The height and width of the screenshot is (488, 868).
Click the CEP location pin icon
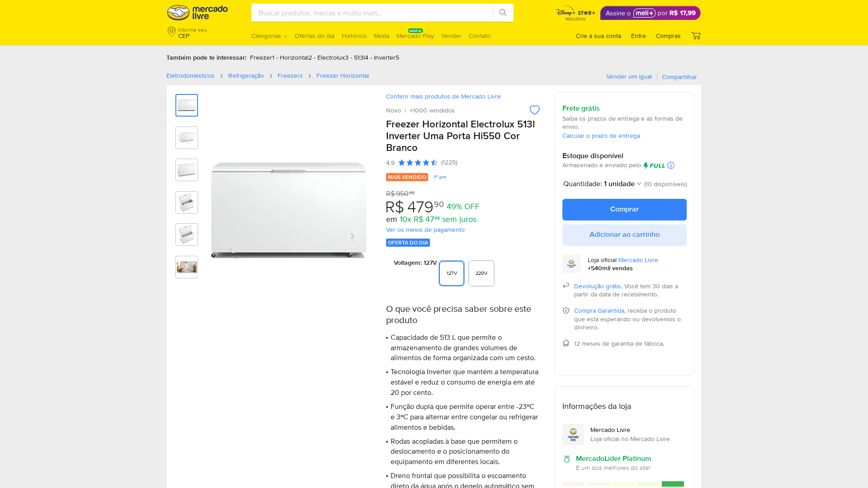[x=171, y=32]
